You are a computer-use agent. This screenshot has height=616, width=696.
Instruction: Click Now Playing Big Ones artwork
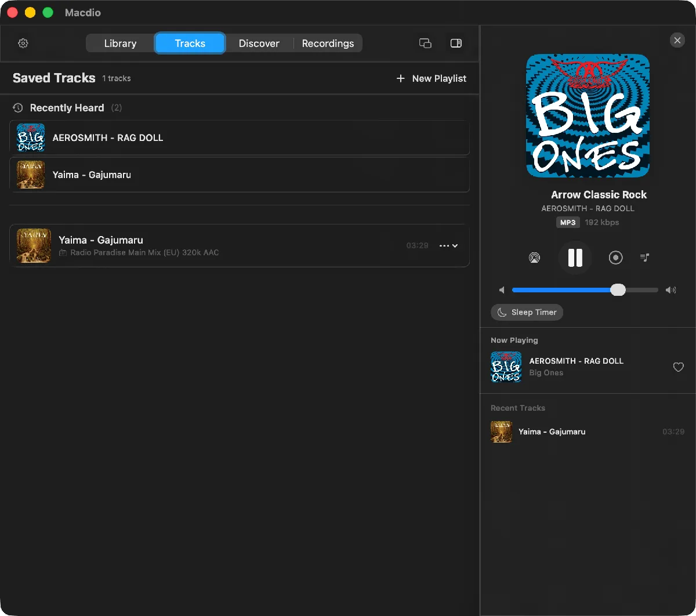coord(506,367)
